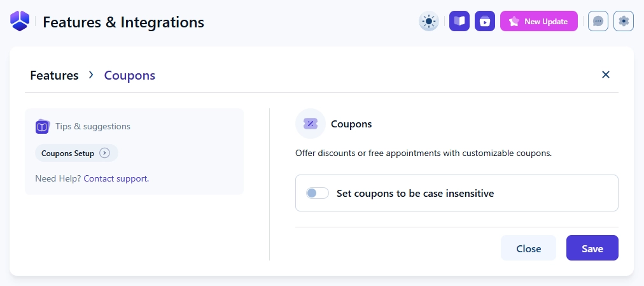Click the breadcrumb chevron arrow
Screen dimensions: 644x286
(91, 75)
